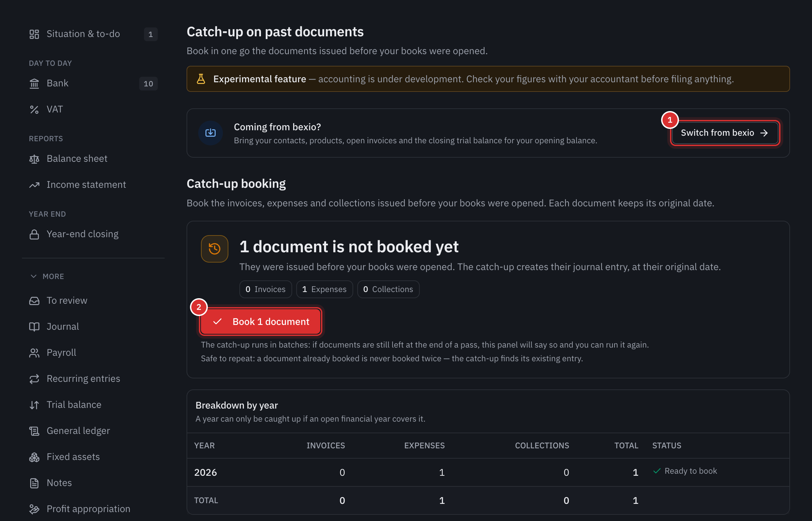Click the Situation & to-do badge 1
Image resolution: width=812 pixels, height=521 pixels.
pos(151,34)
